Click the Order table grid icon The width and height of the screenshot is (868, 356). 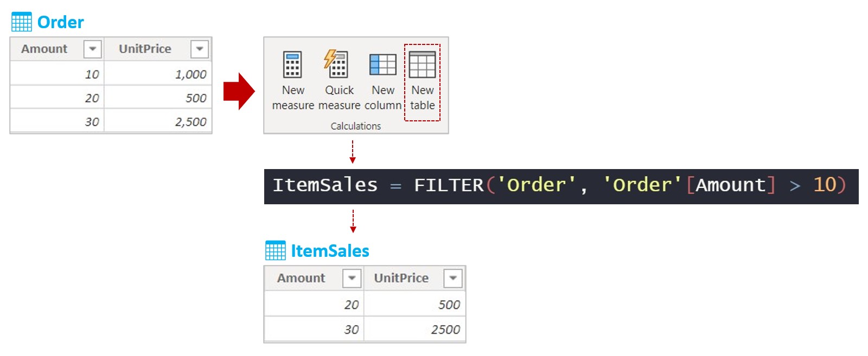click(22, 22)
